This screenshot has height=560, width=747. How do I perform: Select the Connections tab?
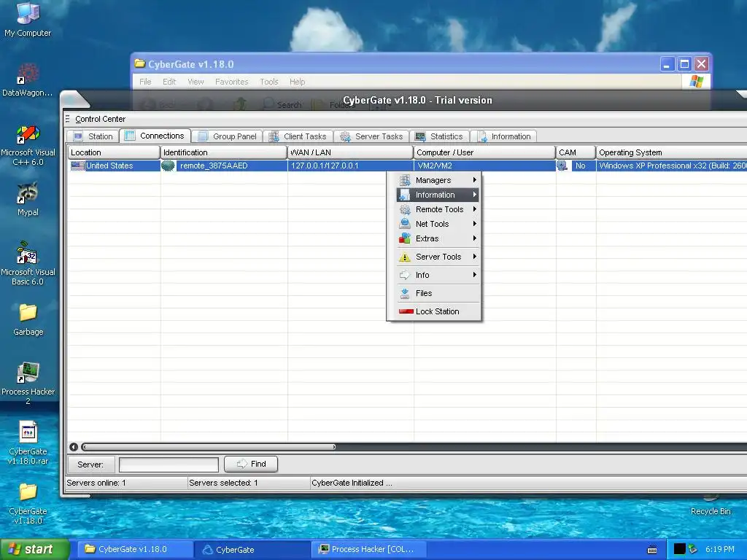tap(155, 136)
